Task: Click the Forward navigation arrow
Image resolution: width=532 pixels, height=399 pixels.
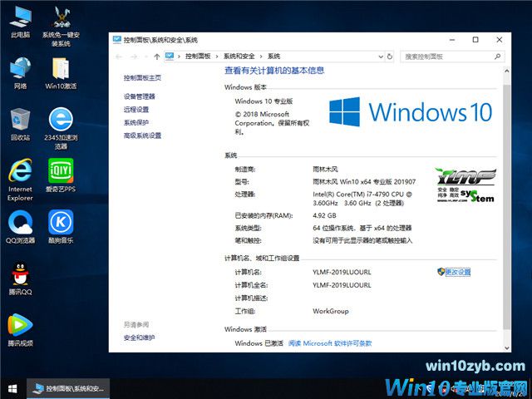Action: coord(135,57)
